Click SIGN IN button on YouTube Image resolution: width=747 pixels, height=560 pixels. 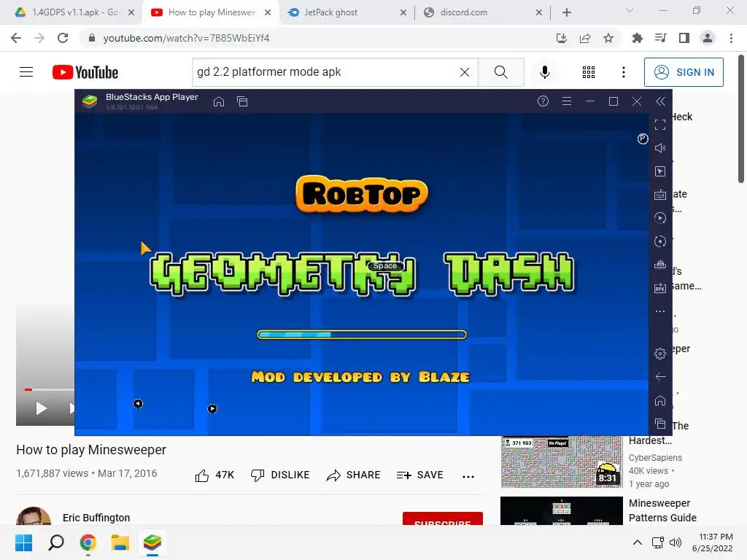tap(684, 72)
